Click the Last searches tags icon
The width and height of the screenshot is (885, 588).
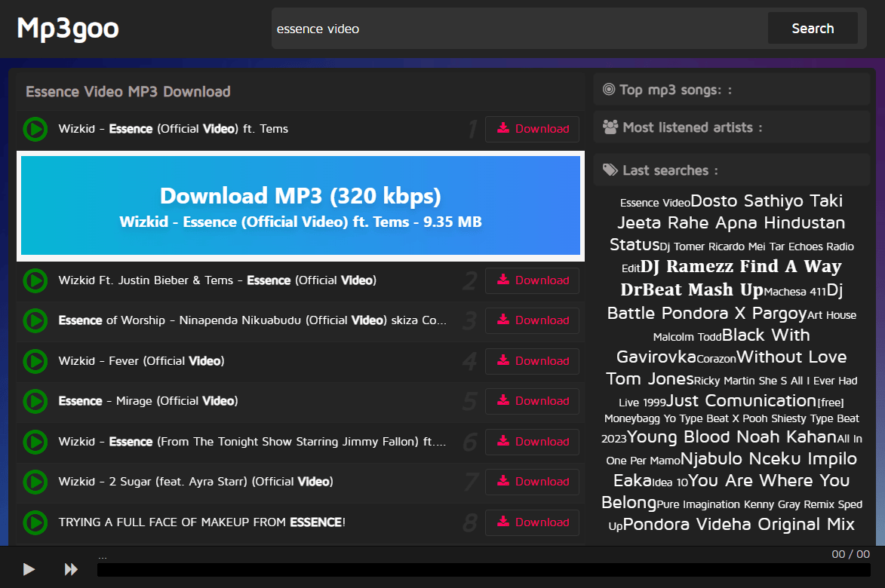[x=610, y=170]
